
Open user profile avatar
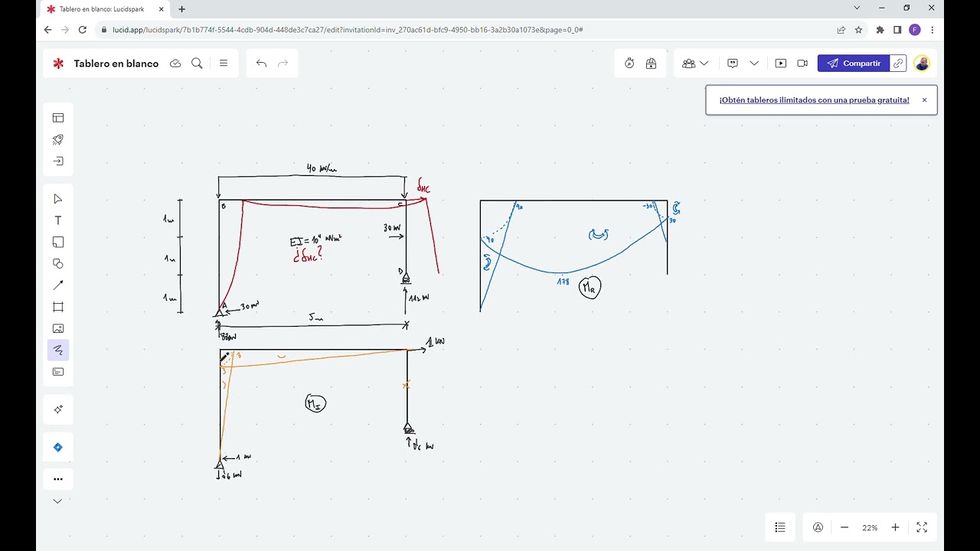[922, 64]
